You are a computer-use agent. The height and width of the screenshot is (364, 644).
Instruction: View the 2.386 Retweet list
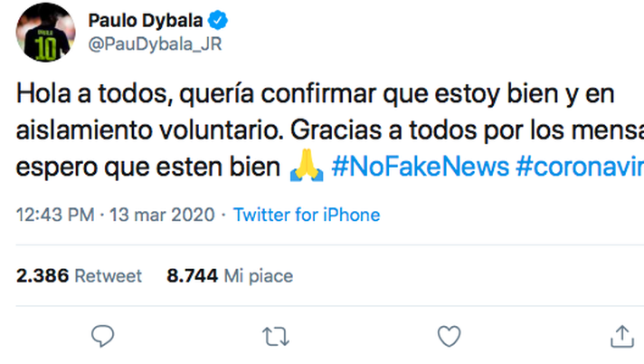80,276
